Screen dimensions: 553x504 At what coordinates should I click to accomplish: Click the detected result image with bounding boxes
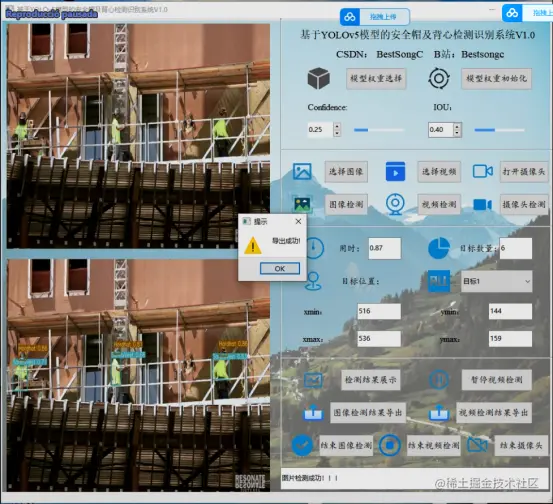pos(138,375)
